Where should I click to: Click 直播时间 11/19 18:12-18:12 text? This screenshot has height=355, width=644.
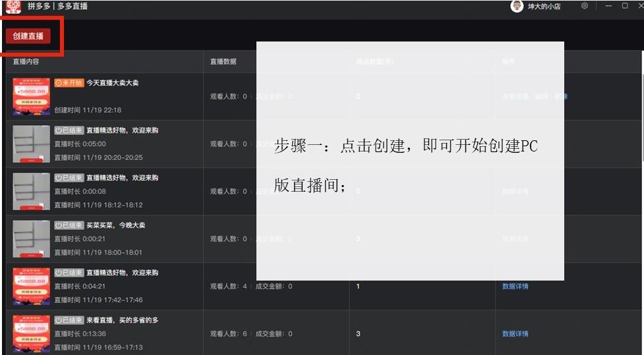pyautogui.click(x=99, y=205)
